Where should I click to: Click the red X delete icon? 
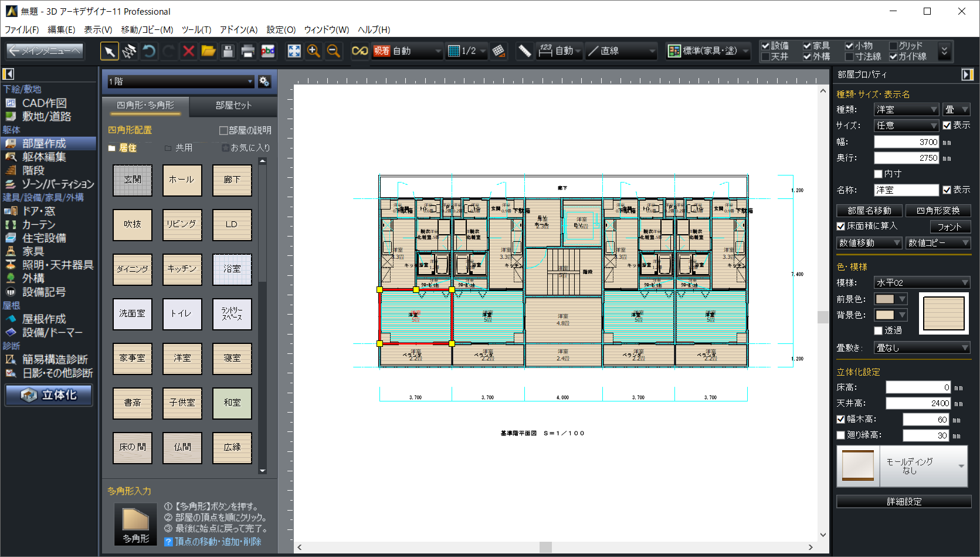[x=188, y=52]
